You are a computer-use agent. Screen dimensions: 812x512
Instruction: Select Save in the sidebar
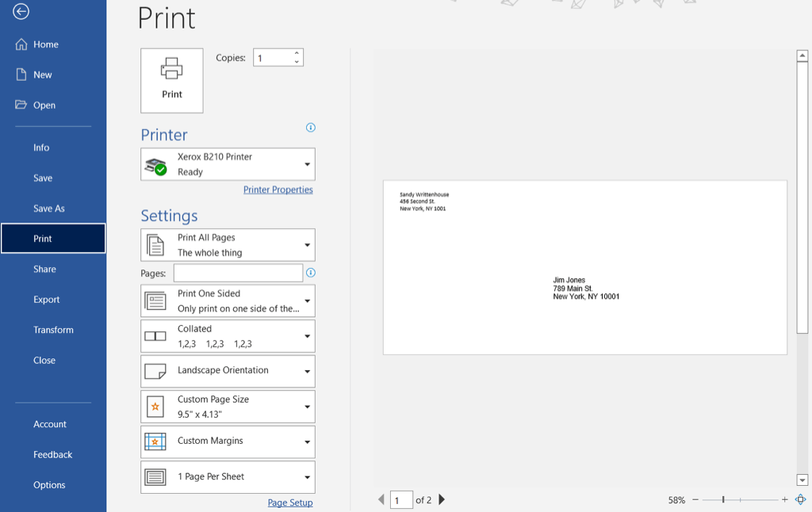coord(43,178)
